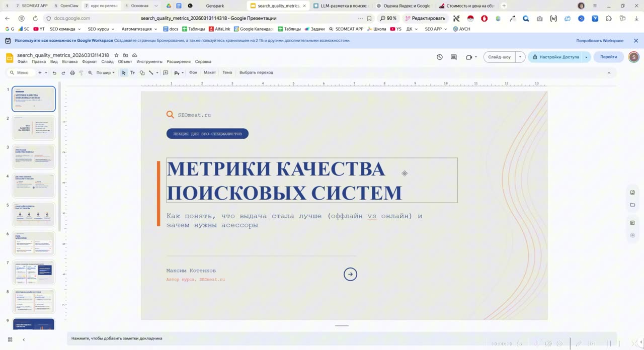The width and height of the screenshot is (644, 350).
Task: Click the speaker notes field
Action: 342,338
